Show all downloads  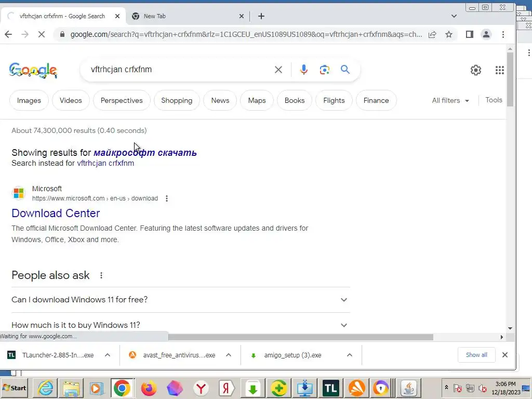point(476,355)
